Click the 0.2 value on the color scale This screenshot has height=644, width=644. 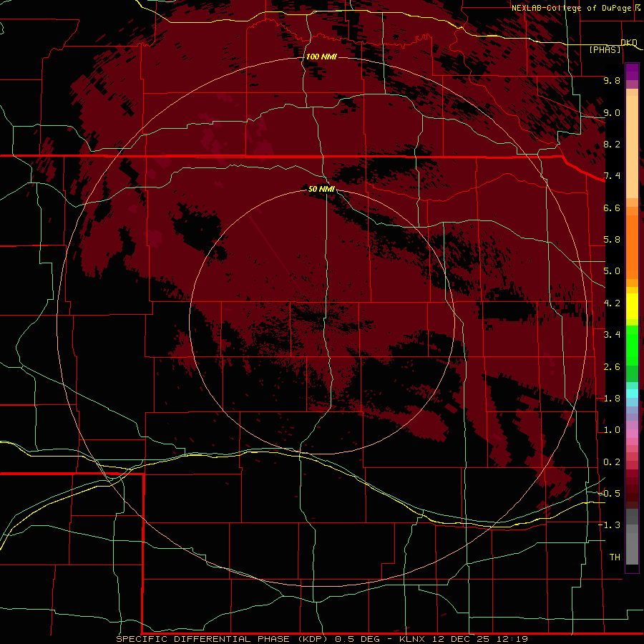(612, 462)
